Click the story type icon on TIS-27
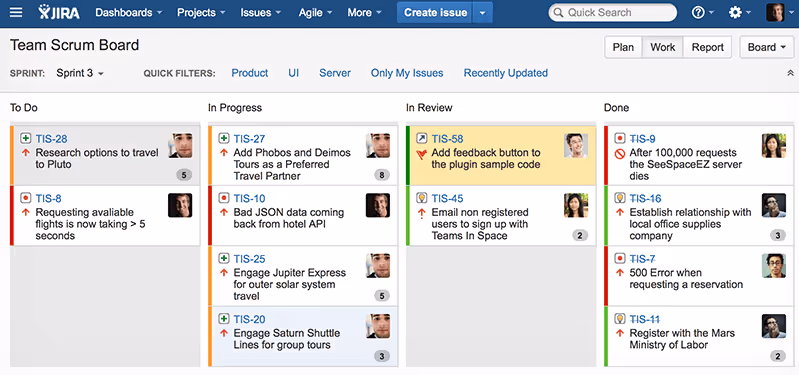The image size is (799, 375). [x=224, y=138]
